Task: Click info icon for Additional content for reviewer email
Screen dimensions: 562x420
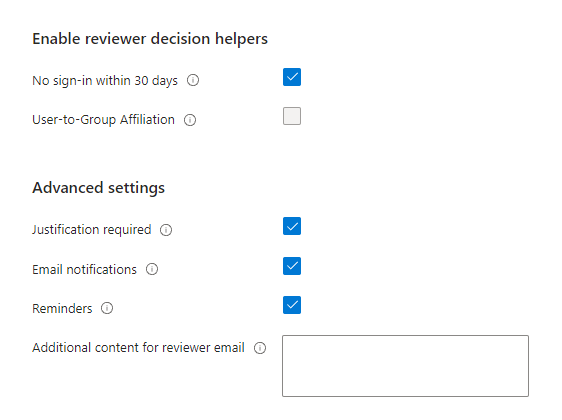Action: tap(260, 348)
